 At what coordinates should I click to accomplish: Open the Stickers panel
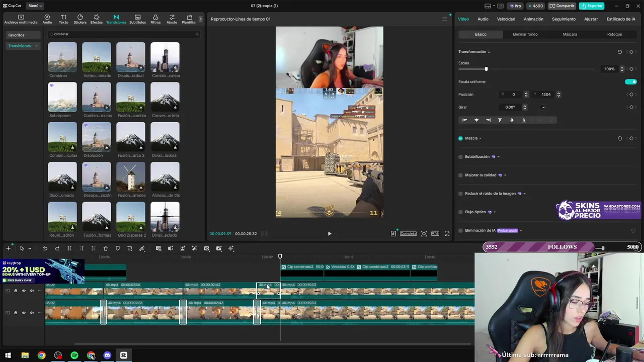(x=80, y=19)
